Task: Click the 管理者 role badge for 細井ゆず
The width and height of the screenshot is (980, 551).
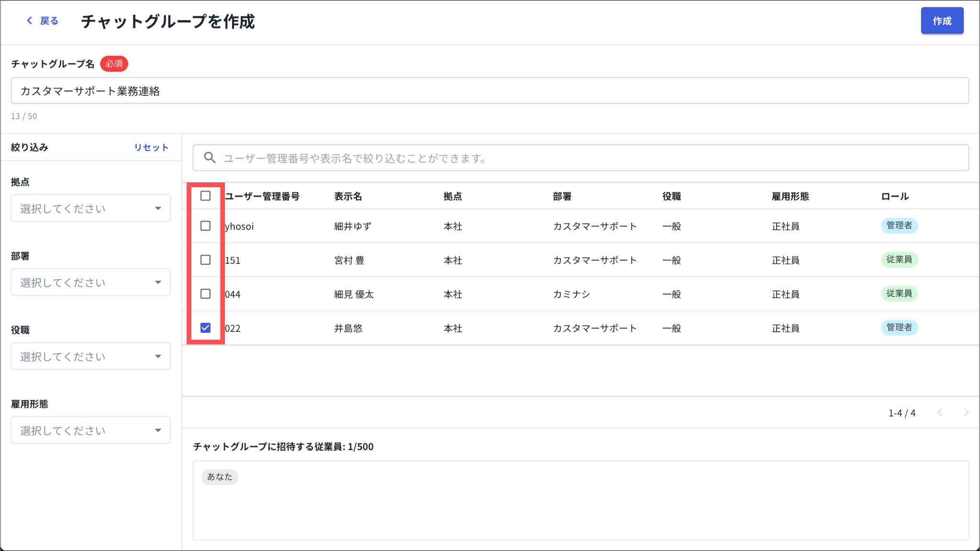Action: [899, 225]
